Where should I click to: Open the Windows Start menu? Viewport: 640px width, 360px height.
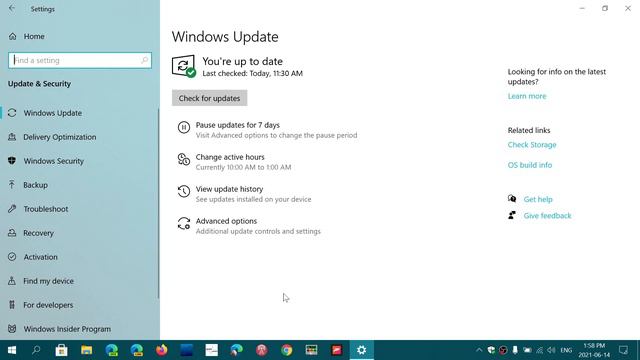(x=12, y=350)
